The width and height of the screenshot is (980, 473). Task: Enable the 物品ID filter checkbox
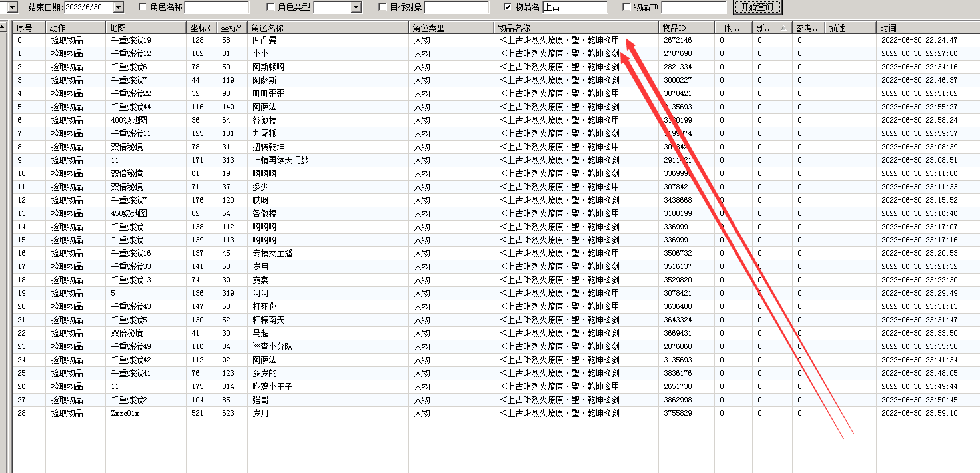(626, 7)
